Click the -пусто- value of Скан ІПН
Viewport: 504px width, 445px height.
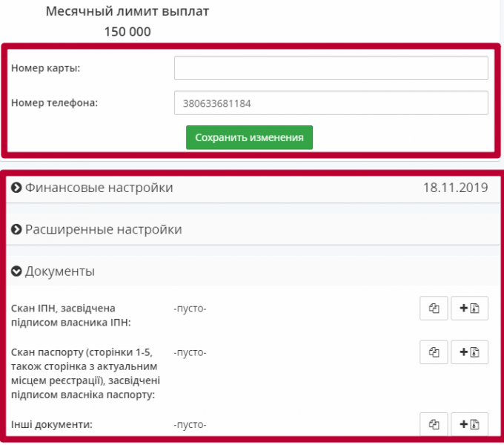click(x=190, y=309)
